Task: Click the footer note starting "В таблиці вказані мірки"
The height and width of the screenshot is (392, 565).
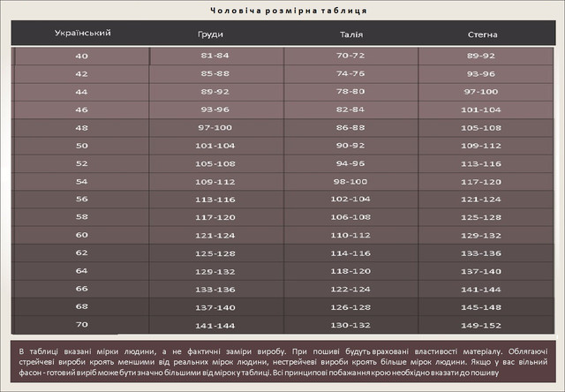Action: coord(283,362)
